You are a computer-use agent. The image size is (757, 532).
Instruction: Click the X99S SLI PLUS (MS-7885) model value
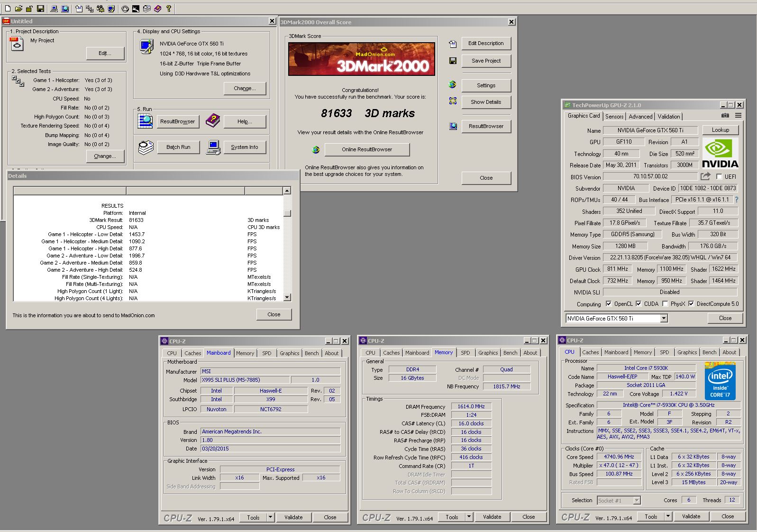[x=245, y=380]
